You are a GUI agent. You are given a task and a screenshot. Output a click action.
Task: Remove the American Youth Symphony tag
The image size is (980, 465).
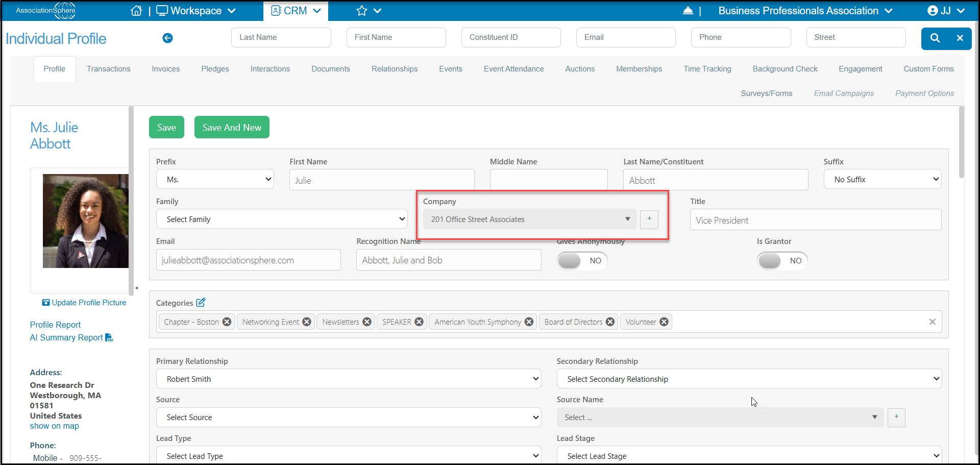pos(529,322)
